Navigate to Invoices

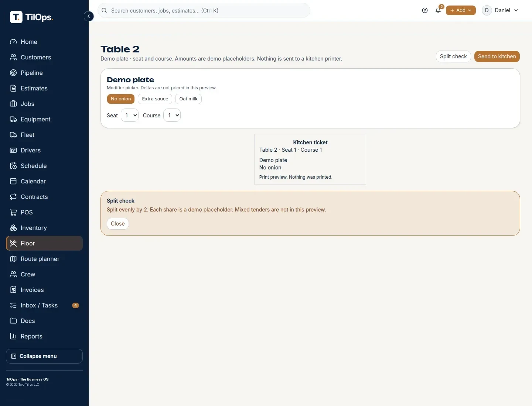[44, 290]
